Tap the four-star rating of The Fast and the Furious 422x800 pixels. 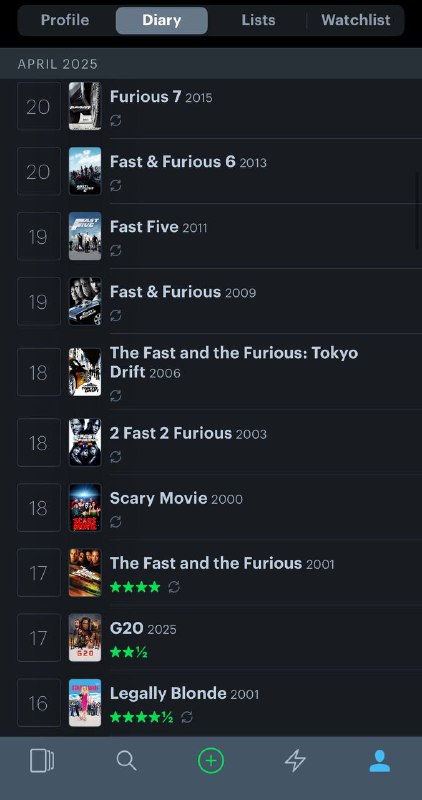coord(135,587)
